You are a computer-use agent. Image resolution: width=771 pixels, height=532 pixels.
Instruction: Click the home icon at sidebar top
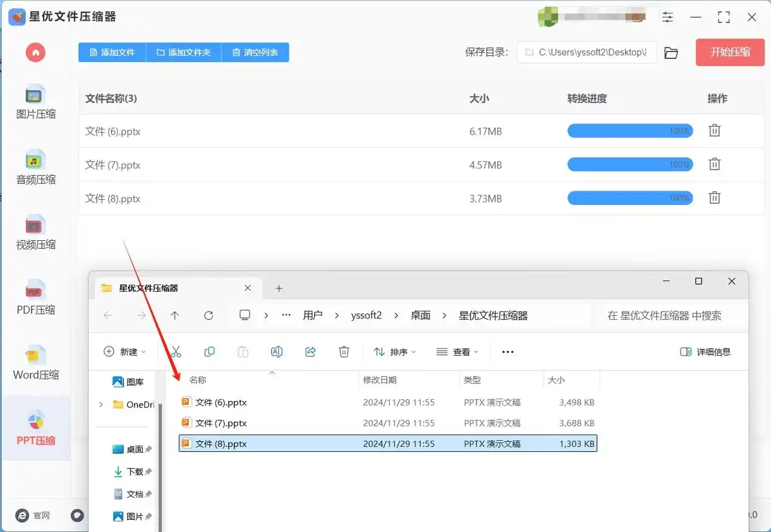(35, 52)
